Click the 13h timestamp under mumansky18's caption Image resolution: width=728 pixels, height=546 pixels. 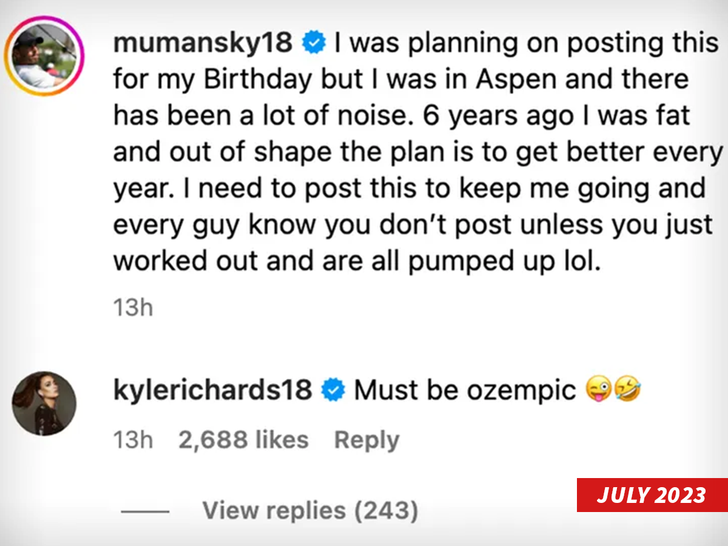[132, 307]
